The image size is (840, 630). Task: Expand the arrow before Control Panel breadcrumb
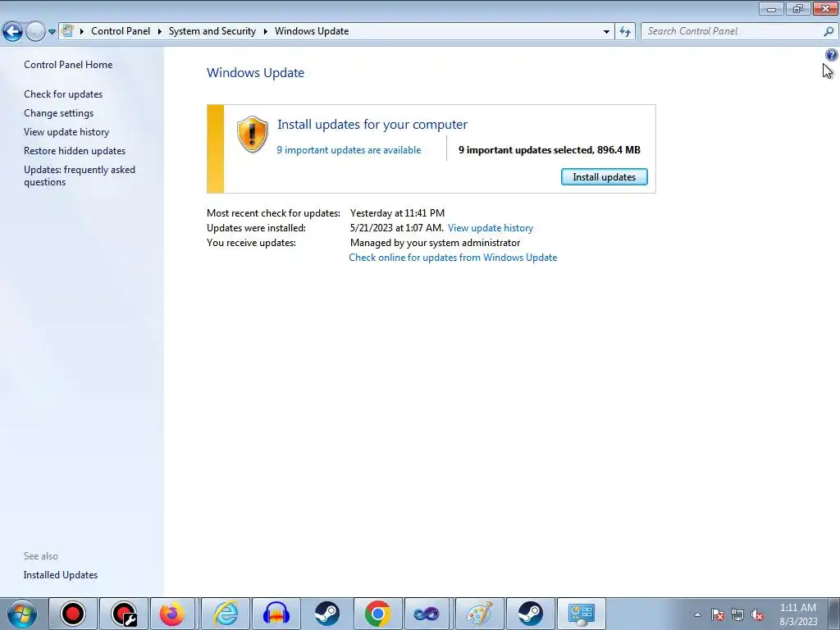[81, 31]
